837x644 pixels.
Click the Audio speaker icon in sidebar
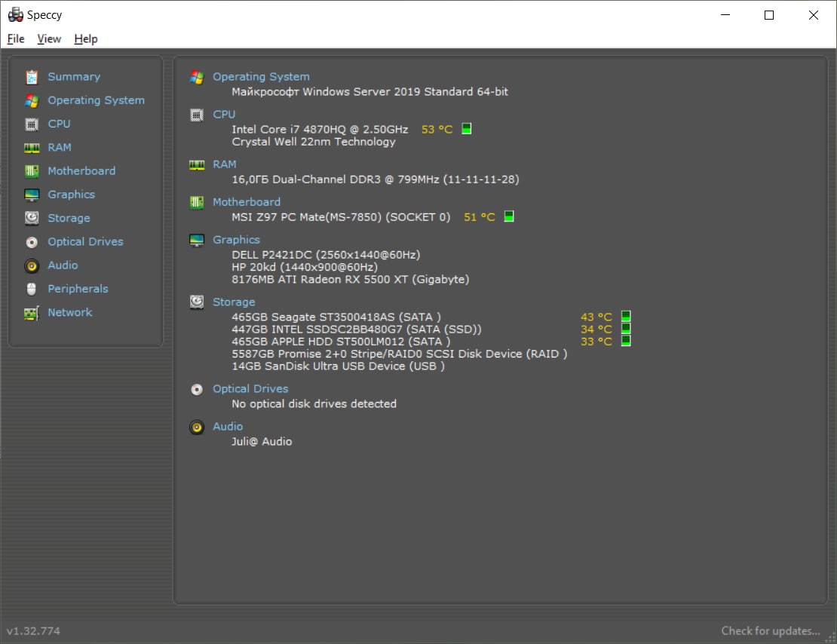coord(32,265)
